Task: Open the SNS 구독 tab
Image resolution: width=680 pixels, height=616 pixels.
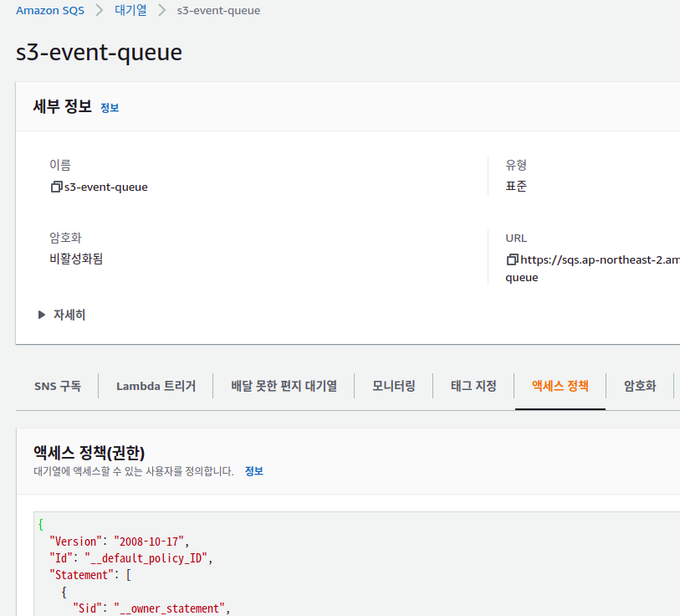Action: tap(58, 386)
